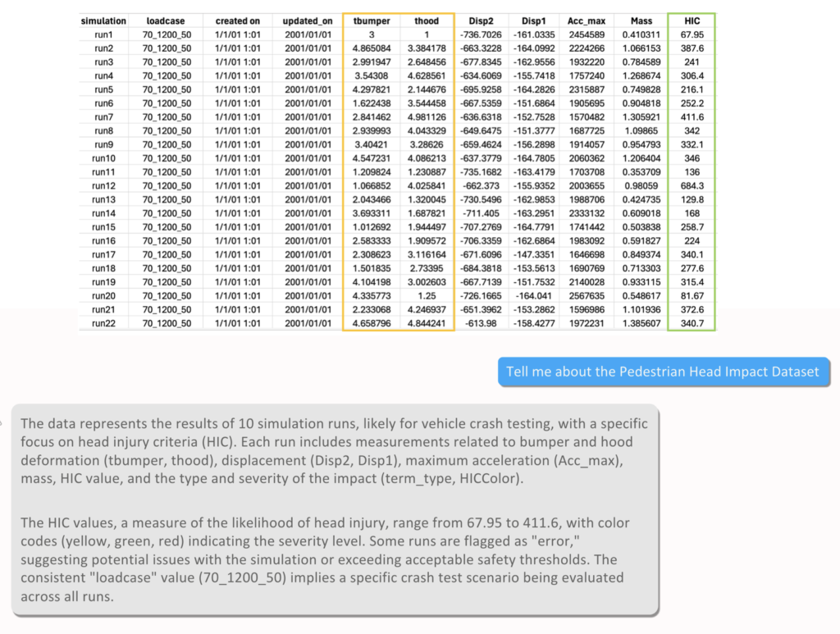Click the 'thood' column header
This screenshot has width=840, height=634.
(x=427, y=21)
